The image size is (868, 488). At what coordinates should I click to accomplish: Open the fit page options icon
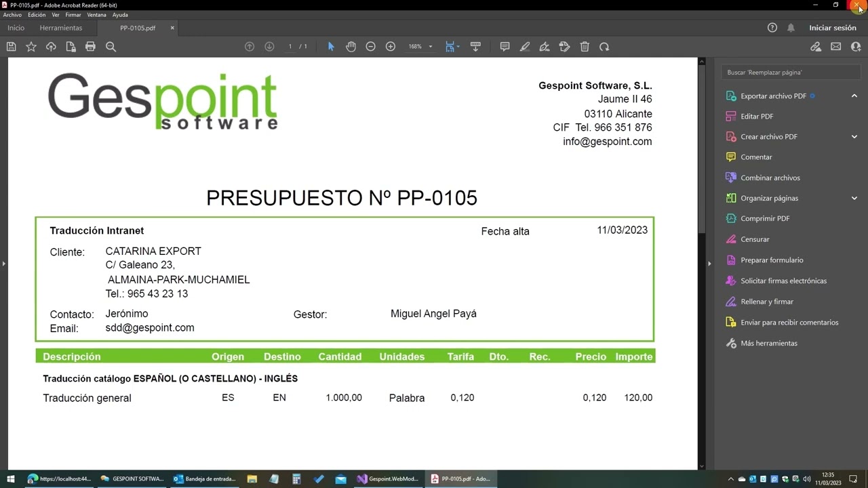[452, 47]
